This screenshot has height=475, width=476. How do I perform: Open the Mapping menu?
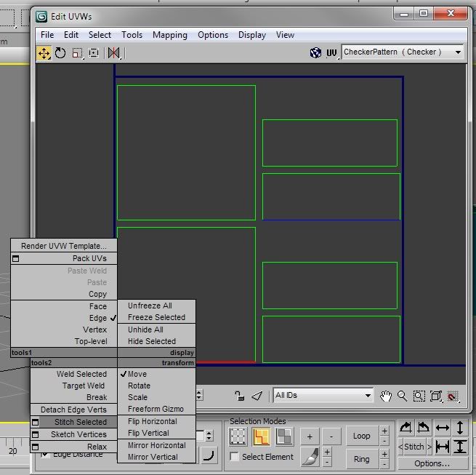click(x=169, y=35)
